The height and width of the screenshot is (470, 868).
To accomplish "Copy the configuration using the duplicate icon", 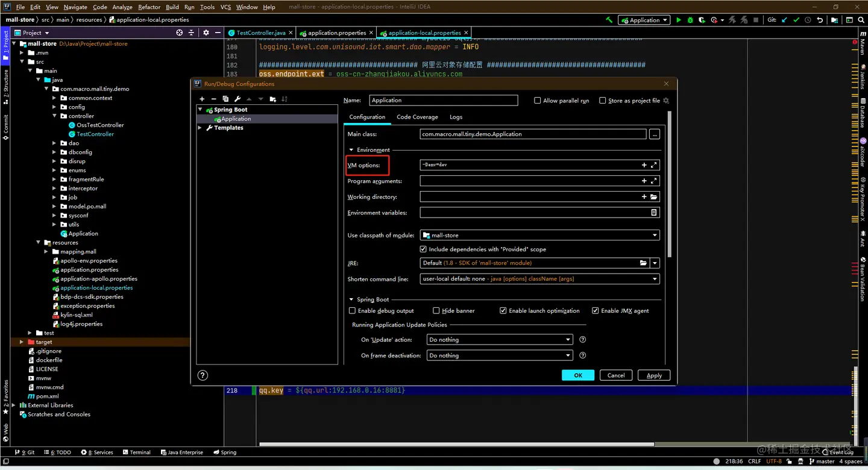I will (x=225, y=99).
